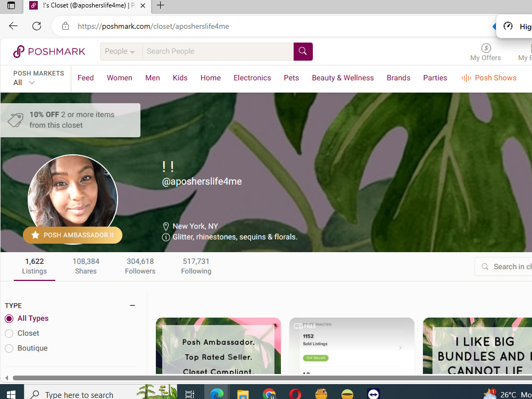Click the Posh Shows sound wave icon
Screen dimensions: 532x399
[x=466, y=78]
